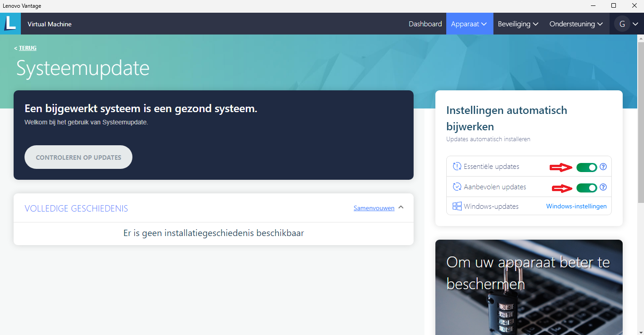644x335 pixels.
Task: Click the clock icon beside Essentiële updates
Action: click(x=457, y=166)
